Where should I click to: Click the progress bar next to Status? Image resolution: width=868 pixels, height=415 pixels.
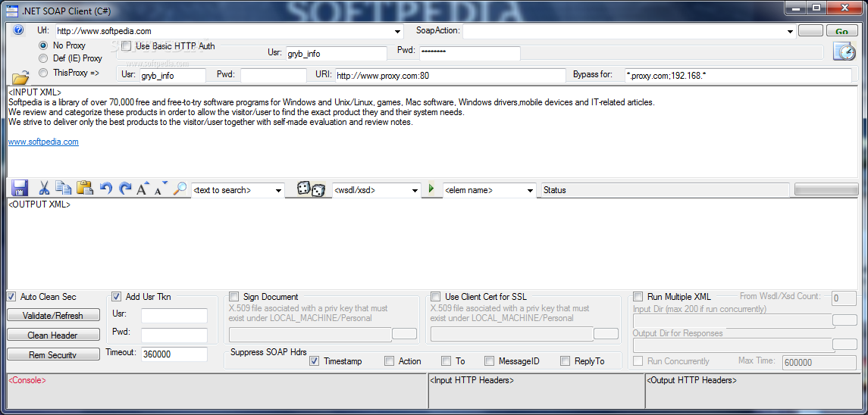coord(827,189)
